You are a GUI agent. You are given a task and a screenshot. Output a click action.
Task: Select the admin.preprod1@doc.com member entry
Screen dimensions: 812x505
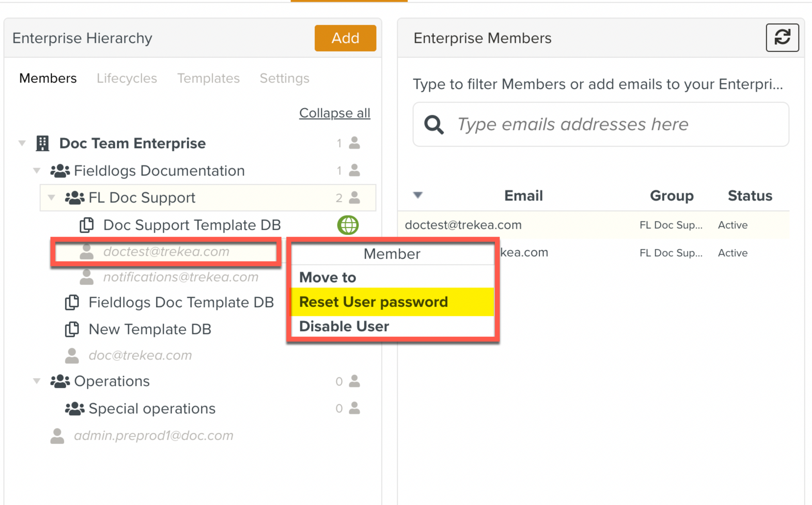click(x=153, y=436)
